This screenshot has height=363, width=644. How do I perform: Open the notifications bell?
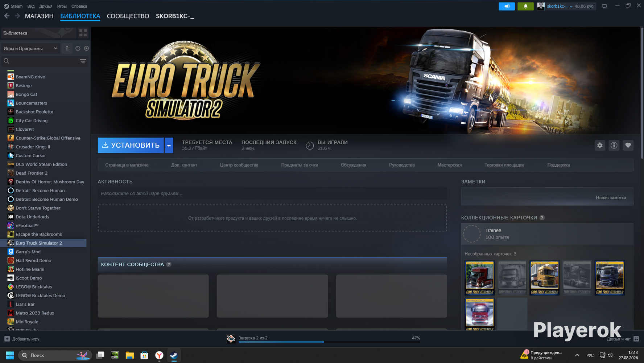click(525, 6)
